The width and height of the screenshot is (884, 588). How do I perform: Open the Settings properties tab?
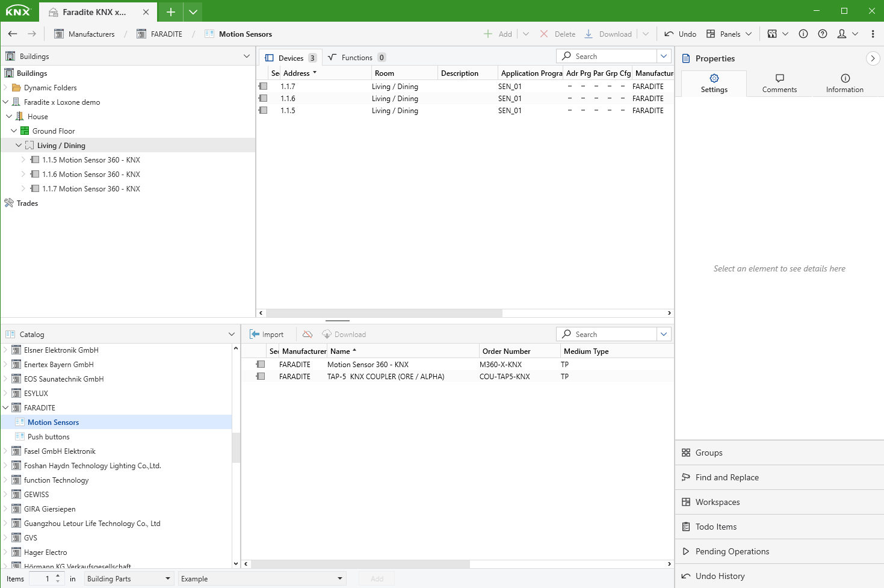coord(714,83)
